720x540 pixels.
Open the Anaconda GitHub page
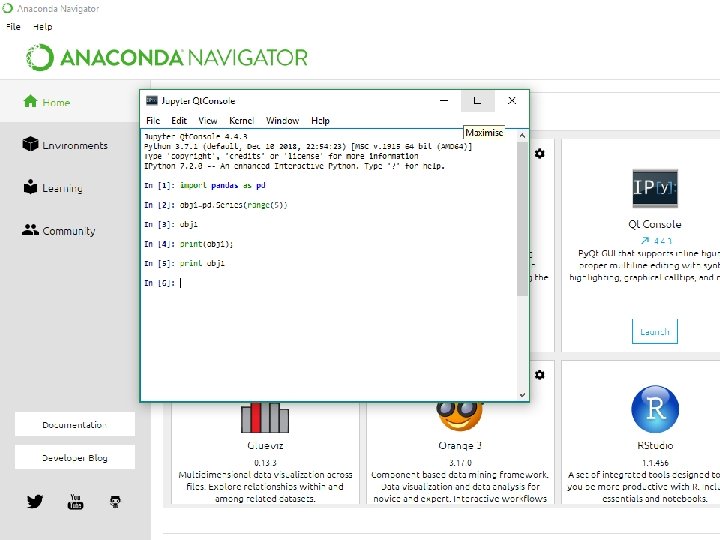[x=115, y=501]
